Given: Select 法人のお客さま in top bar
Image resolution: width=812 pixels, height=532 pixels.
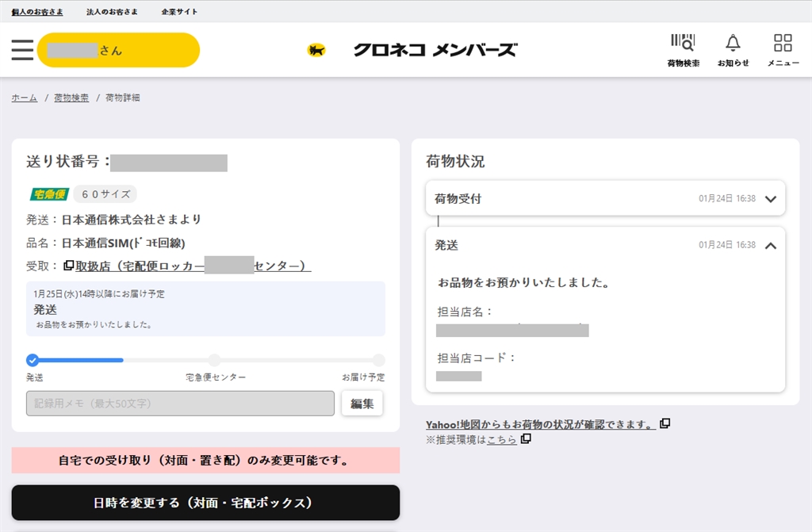Looking at the screenshot, I should pos(112,11).
